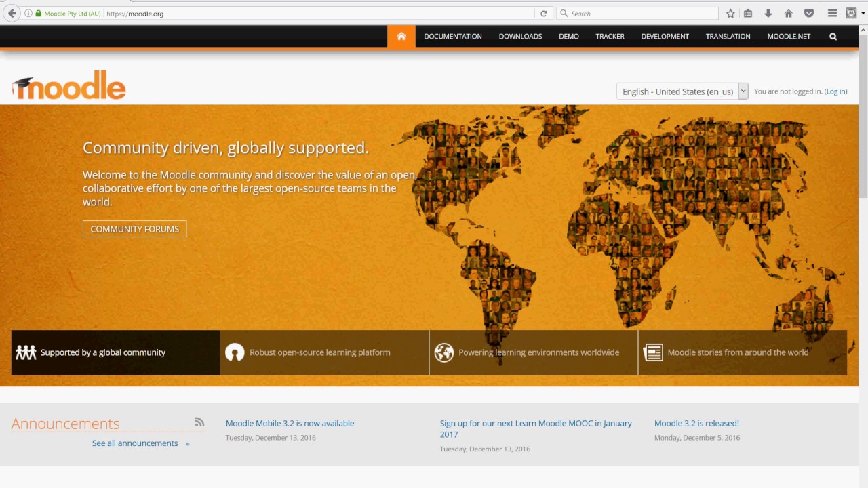Select 'Powering learning environments worldwide' slide tab
Viewport: 868px width, 488px height.
pyautogui.click(x=534, y=352)
